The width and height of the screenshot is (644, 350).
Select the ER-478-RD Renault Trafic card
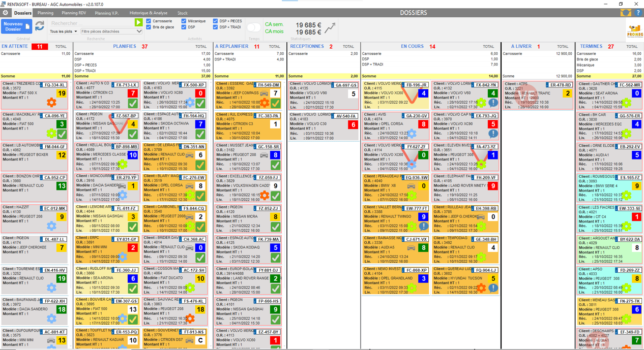pyautogui.click(x=538, y=96)
